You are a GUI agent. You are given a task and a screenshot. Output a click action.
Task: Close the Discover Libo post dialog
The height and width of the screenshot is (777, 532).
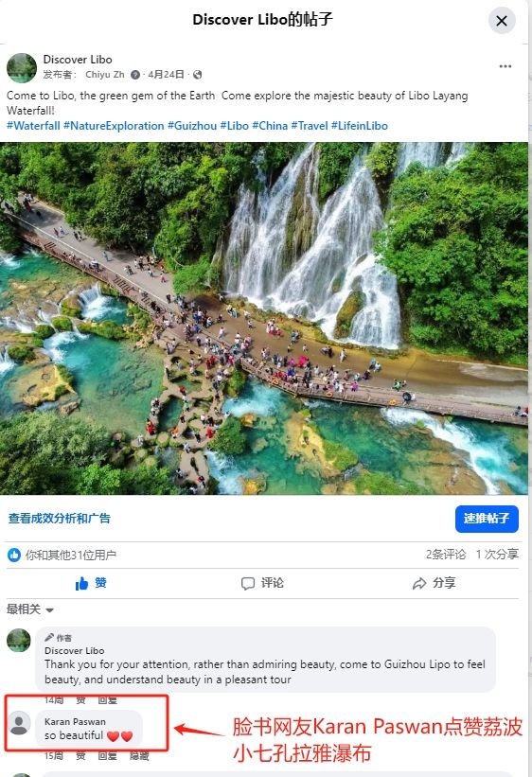coord(502,21)
